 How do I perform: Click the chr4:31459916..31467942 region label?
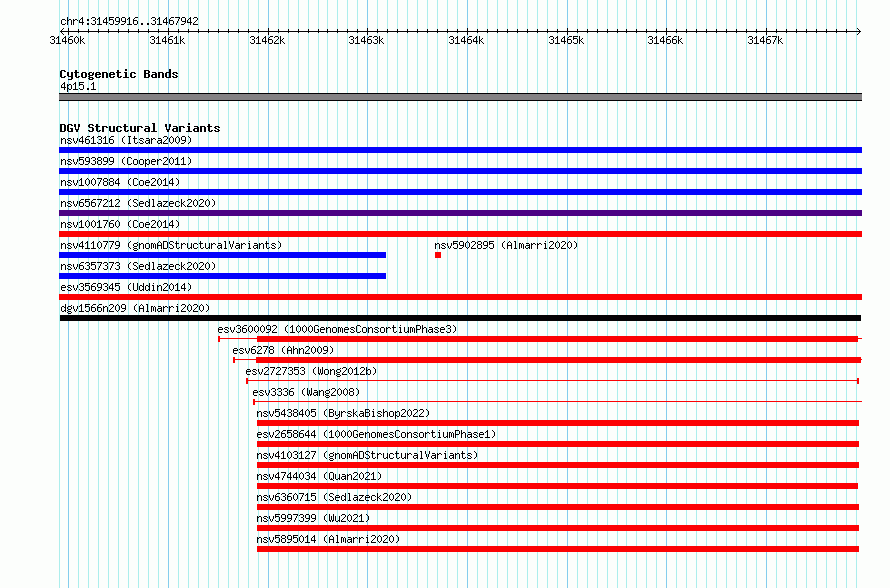[x=129, y=22]
